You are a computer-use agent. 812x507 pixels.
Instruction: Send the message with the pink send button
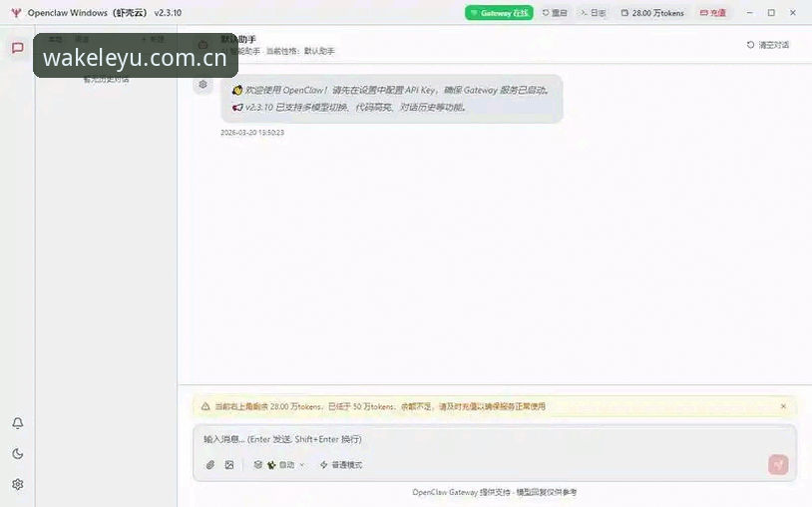[778, 464]
